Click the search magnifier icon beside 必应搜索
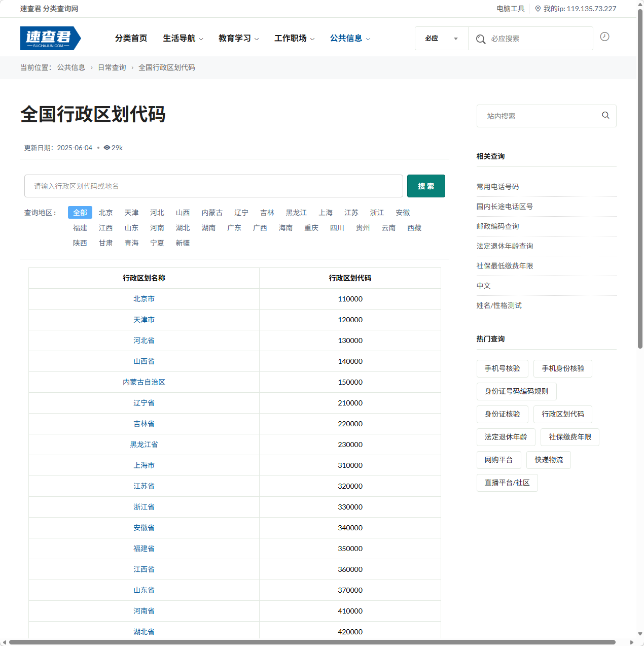This screenshot has width=644, height=646. tap(480, 38)
